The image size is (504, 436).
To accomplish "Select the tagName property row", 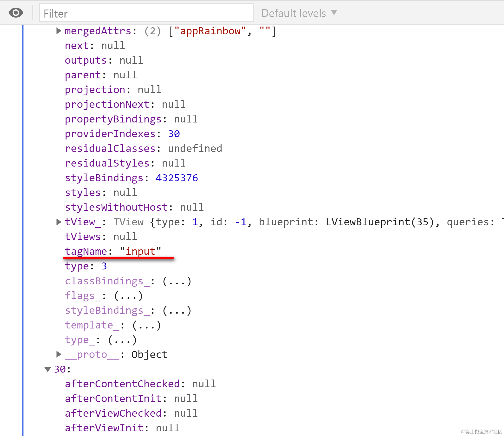I will click(113, 251).
